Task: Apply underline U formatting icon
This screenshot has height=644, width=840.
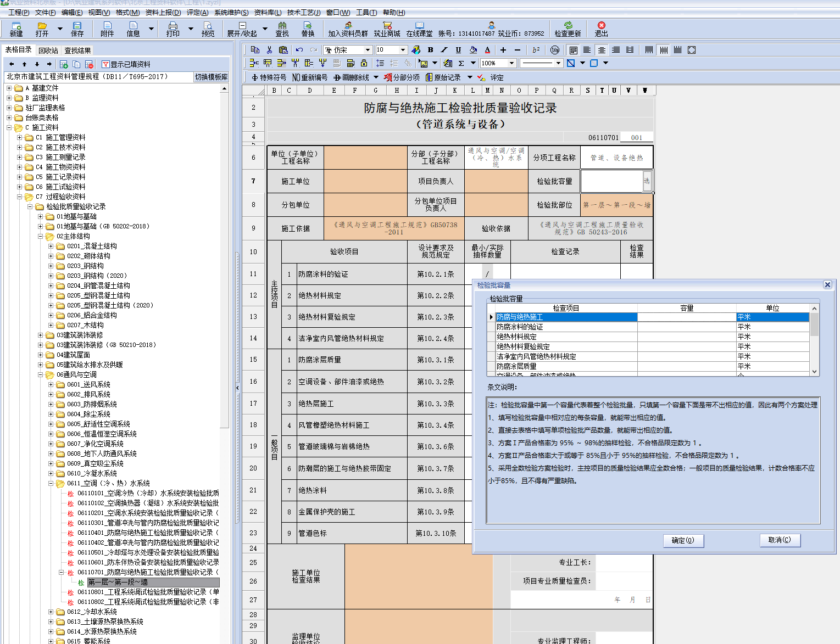Action: (458, 50)
